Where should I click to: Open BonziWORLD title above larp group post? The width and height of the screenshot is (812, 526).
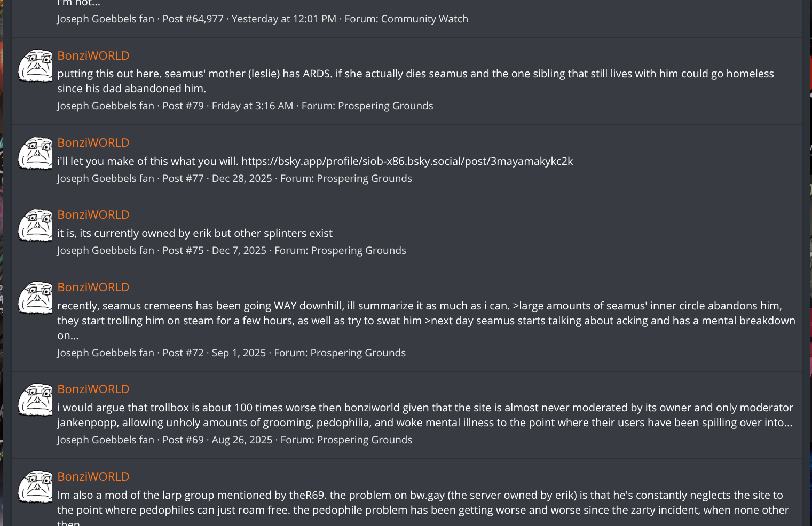point(93,476)
